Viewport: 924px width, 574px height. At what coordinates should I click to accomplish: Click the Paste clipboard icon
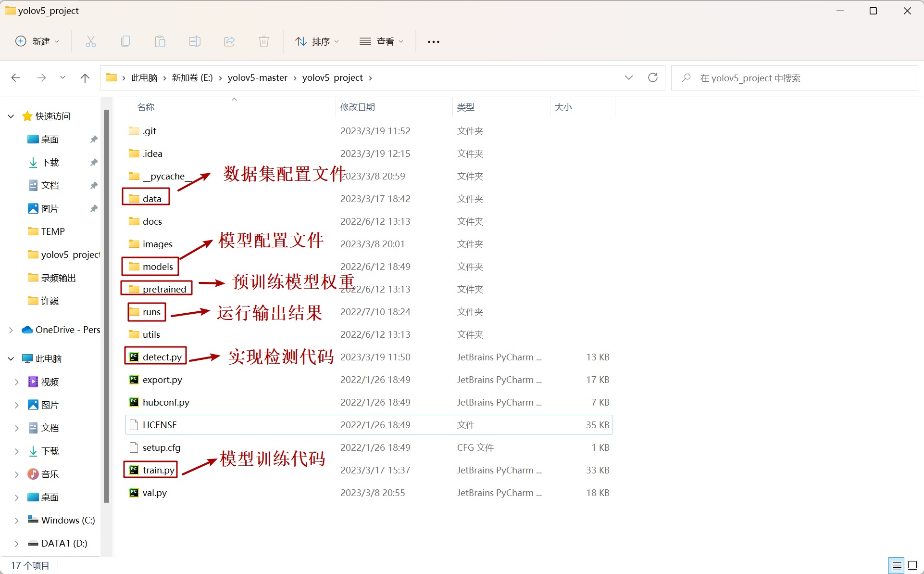(x=160, y=41)
